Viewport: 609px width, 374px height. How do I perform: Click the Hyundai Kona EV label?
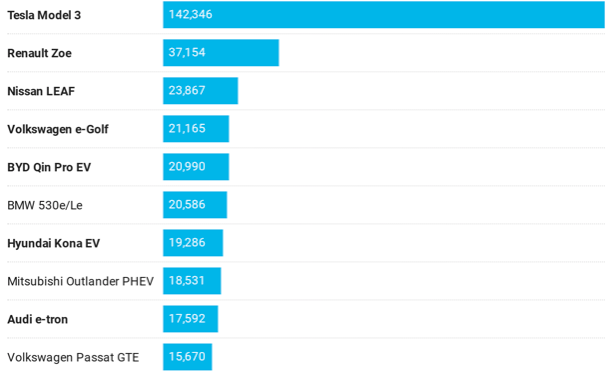coord(54,244)
